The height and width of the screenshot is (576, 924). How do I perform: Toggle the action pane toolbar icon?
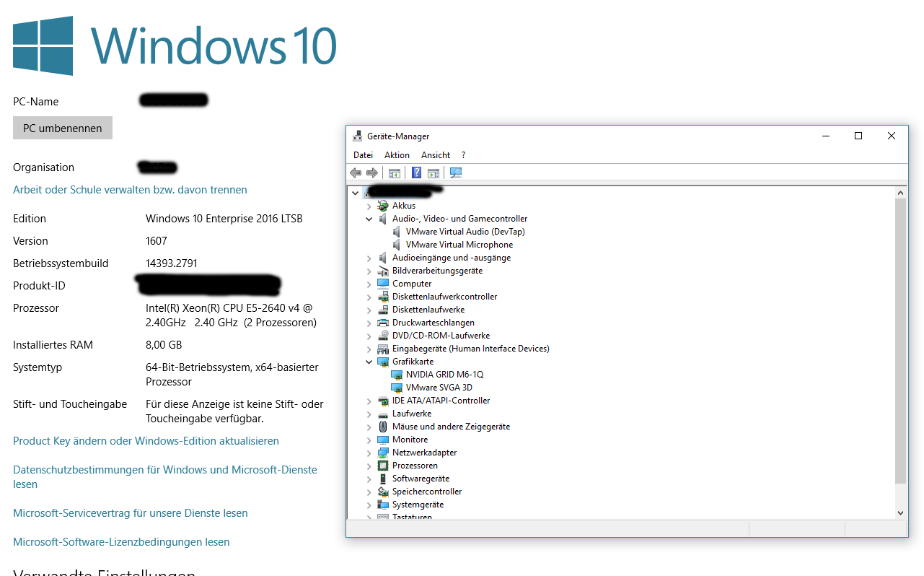click(434, 173)
